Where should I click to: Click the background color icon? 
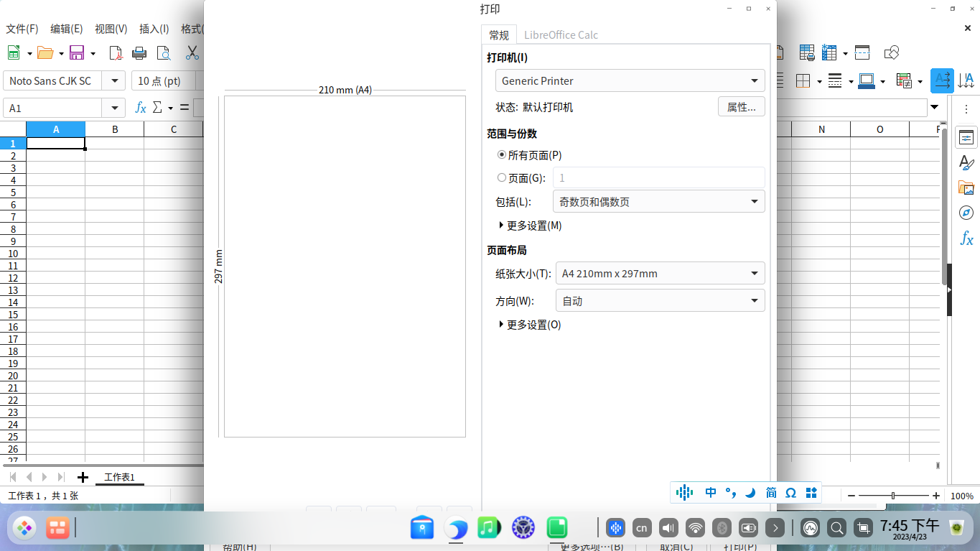(x=867, y=80)
